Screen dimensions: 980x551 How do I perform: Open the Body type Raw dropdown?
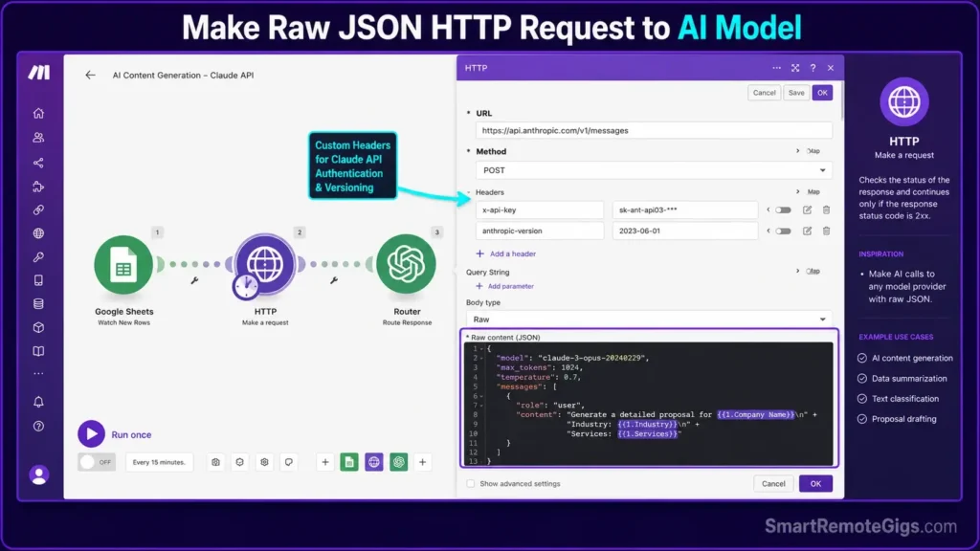point(649,320)
